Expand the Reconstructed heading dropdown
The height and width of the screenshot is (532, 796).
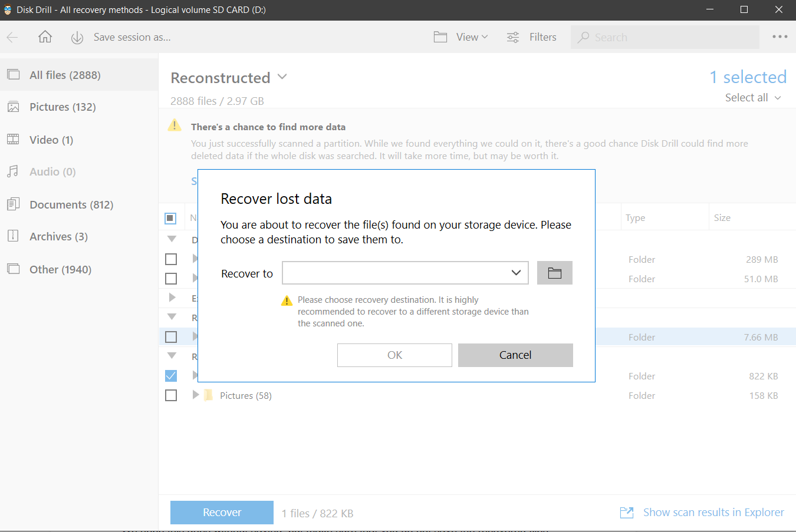point(282,77)
